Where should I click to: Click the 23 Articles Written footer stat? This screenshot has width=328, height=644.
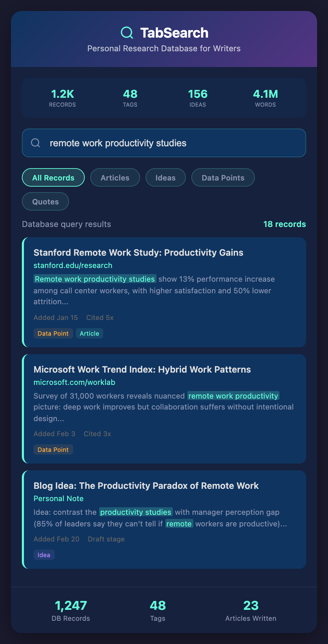pyautogui.click(x=250, y=611)
